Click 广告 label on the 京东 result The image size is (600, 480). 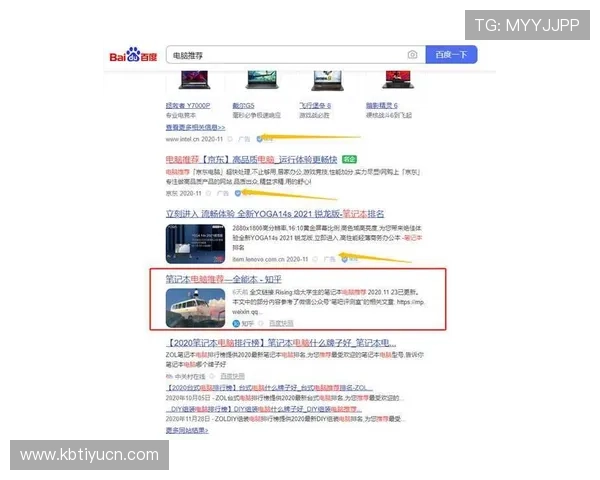point(222,193)
